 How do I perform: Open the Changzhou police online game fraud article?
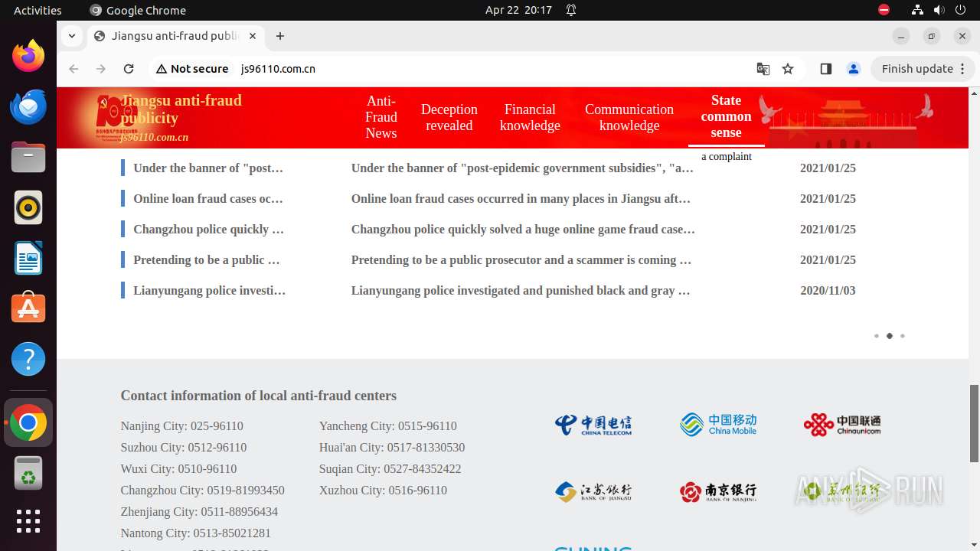523,230
